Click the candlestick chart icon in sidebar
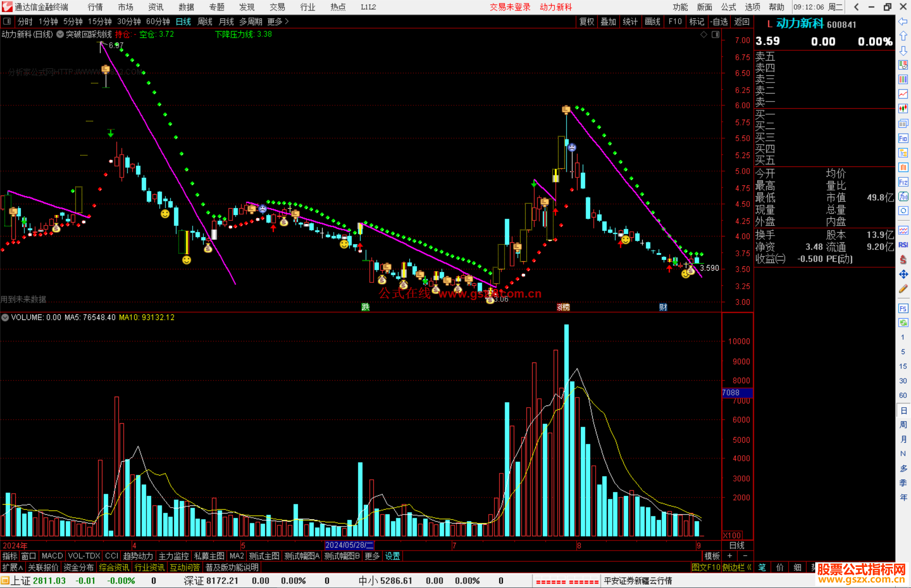The image size is (911, 588). [x=903, y=109]
